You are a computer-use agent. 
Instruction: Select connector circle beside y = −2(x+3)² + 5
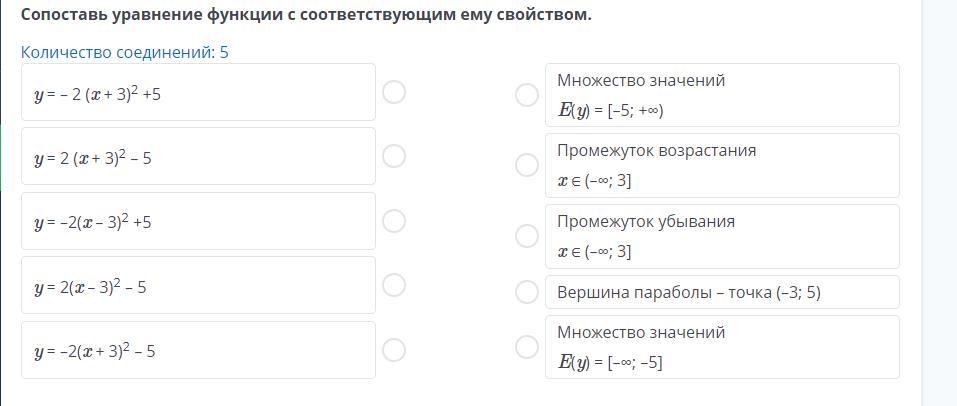tap(394, 92)
